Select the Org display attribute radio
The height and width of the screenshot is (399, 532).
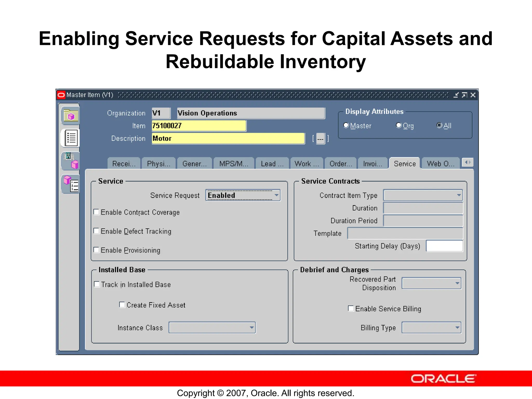coord(399,125)
